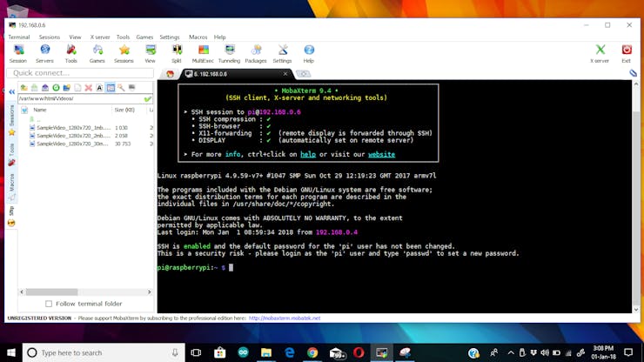Click the file list horizontal scrollbar thumb
The width and height of the screenshot is (644, 362).
[x=51, y=292]
